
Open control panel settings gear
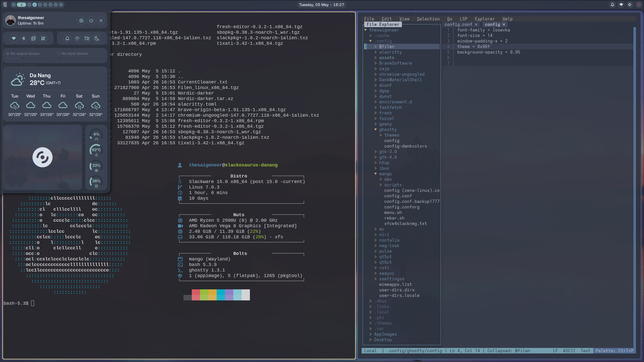[x=81, y=21]
